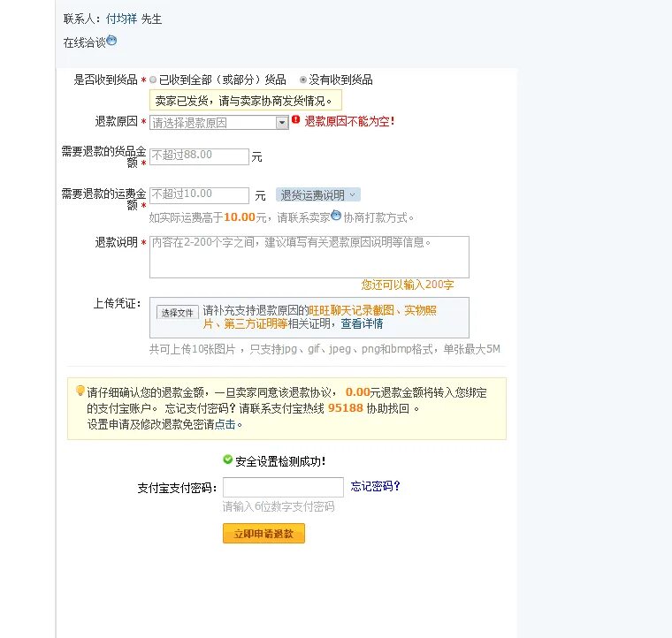This screenshot has width=672, height=638.
Task: Click the 旺旺聊天记录截图、实物照 text
Action: [x=372, y=310]
